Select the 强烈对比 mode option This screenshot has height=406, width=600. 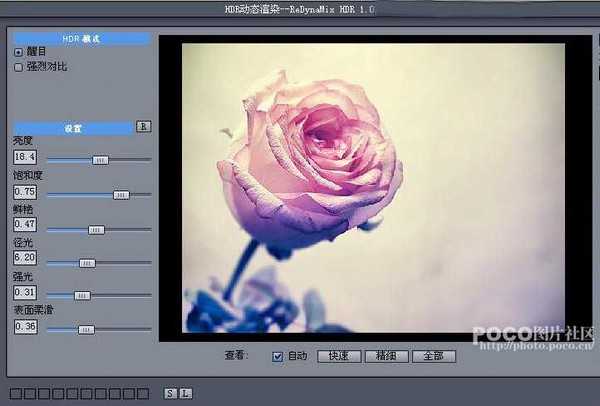click(18, 67)
